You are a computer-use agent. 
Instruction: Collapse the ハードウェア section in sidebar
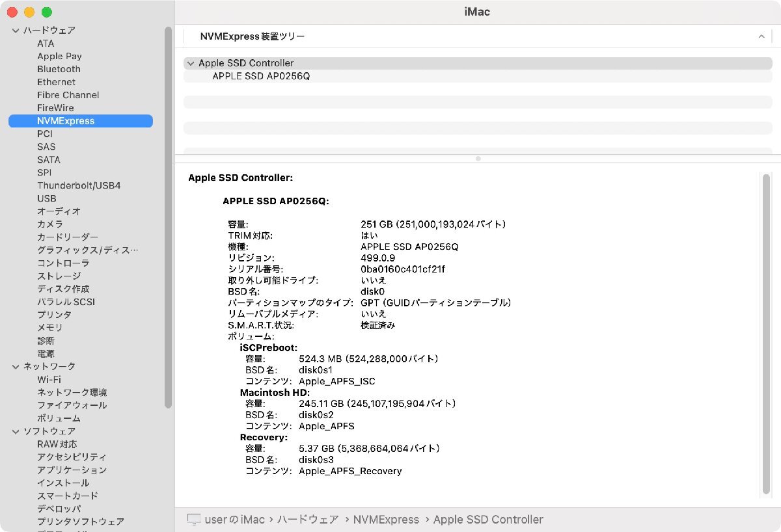[16, 31]
